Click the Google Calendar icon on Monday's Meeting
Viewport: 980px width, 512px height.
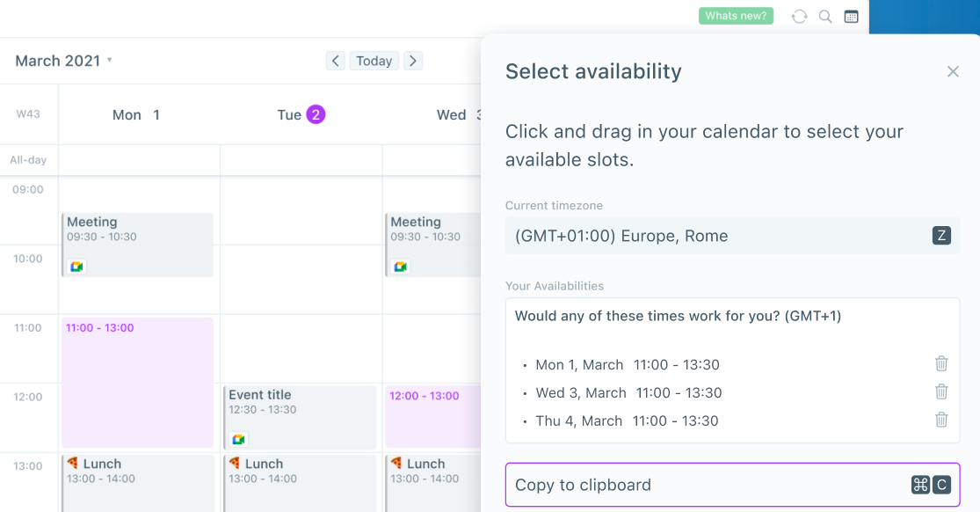coord(76,266)
